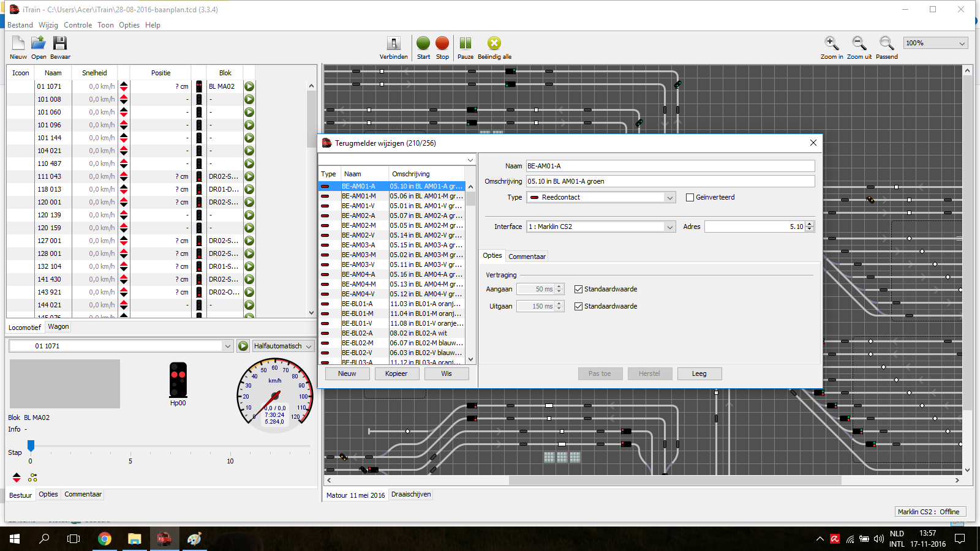
Task: Click the Naam input field
Action: pyautogui.click(x=670, y=166)
